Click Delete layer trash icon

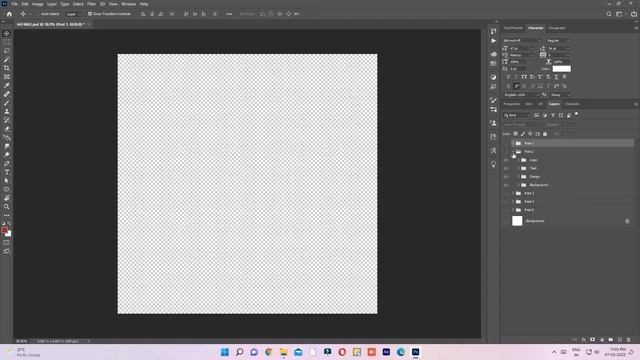click(x=629, y=340)
